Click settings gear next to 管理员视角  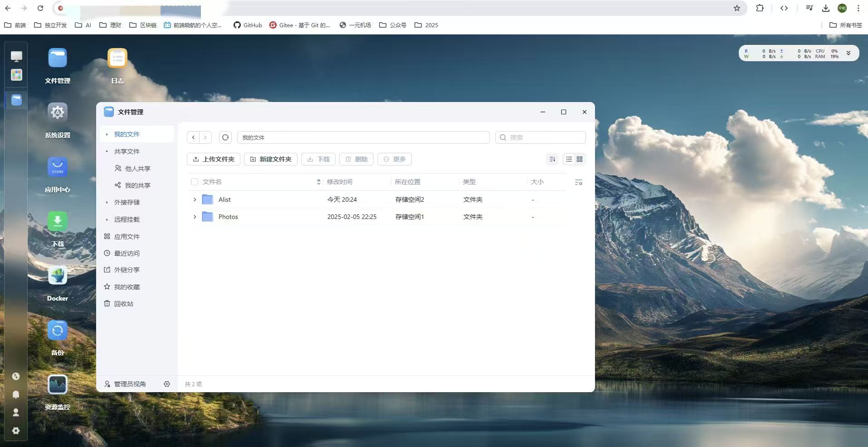[x=167, y=384]
